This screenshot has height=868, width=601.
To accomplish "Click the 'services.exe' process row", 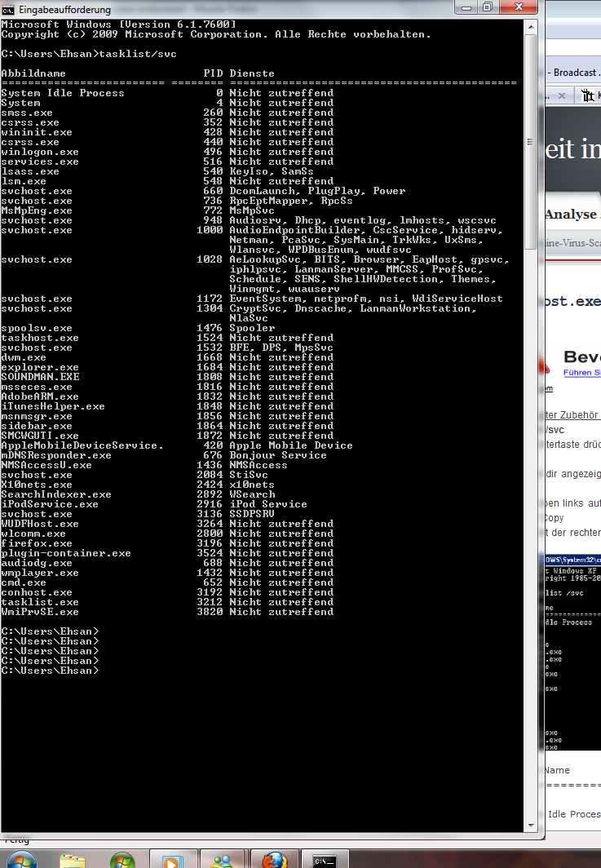I will click(x=167, y=162).
